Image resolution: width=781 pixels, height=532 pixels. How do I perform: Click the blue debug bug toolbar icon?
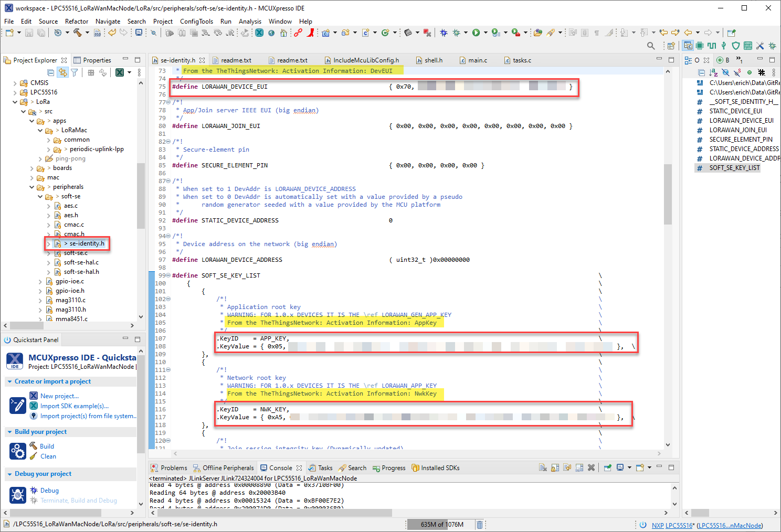(444, 33)
